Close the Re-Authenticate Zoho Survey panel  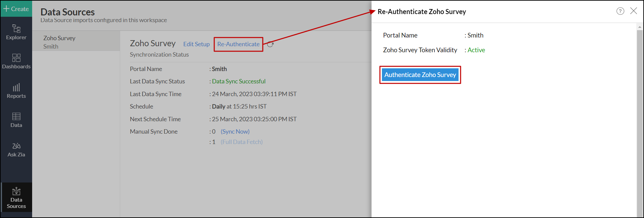(634, 11)
